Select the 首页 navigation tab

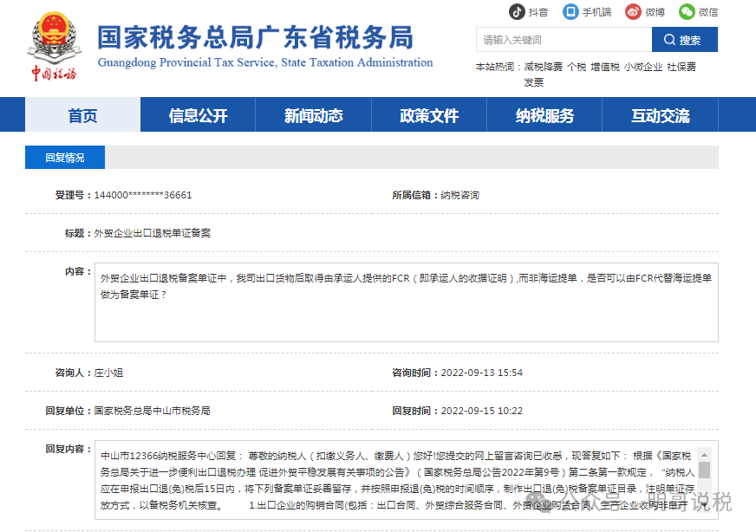[82, 116]
